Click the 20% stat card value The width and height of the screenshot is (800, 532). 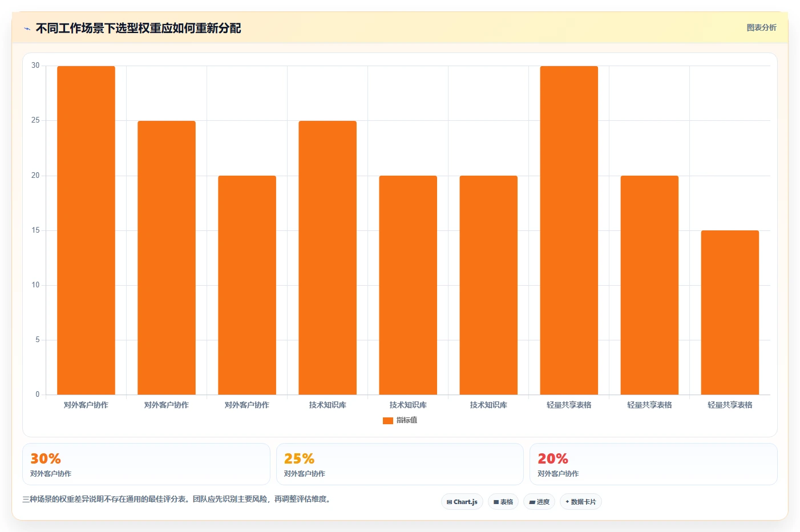[553, 458]
